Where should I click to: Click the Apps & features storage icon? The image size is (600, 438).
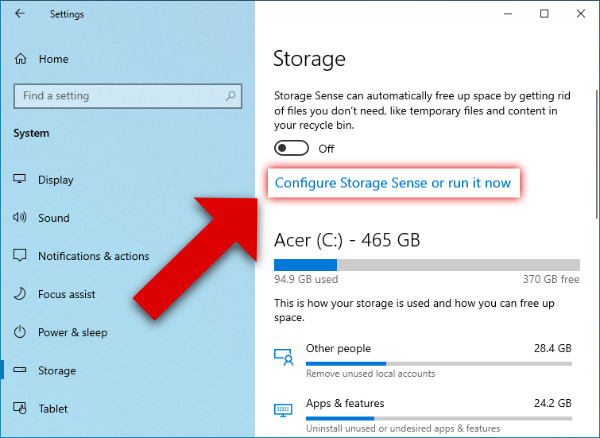point(284,410)
